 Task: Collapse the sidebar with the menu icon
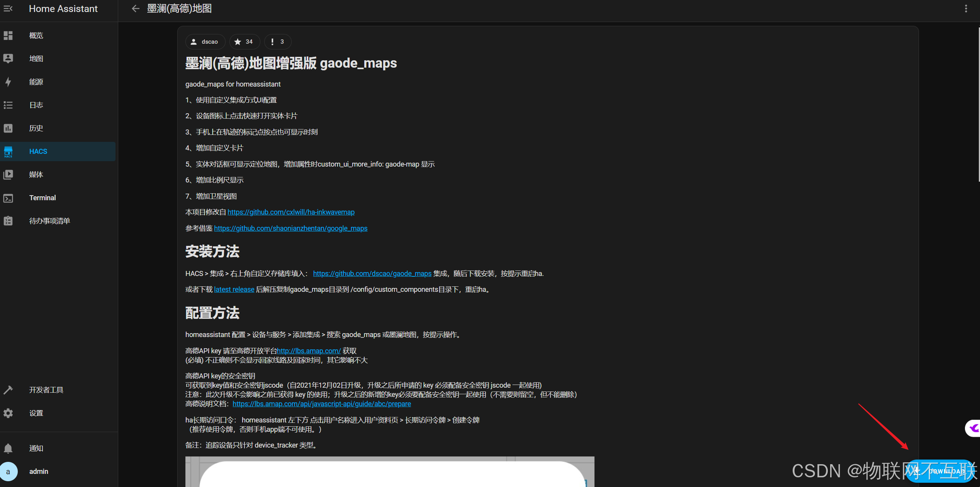[8, 9]
